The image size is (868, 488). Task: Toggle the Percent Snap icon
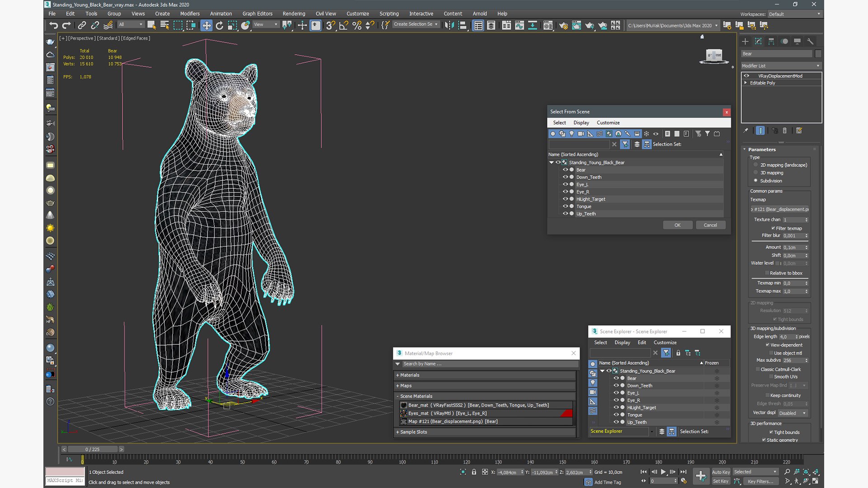(357, 25)
